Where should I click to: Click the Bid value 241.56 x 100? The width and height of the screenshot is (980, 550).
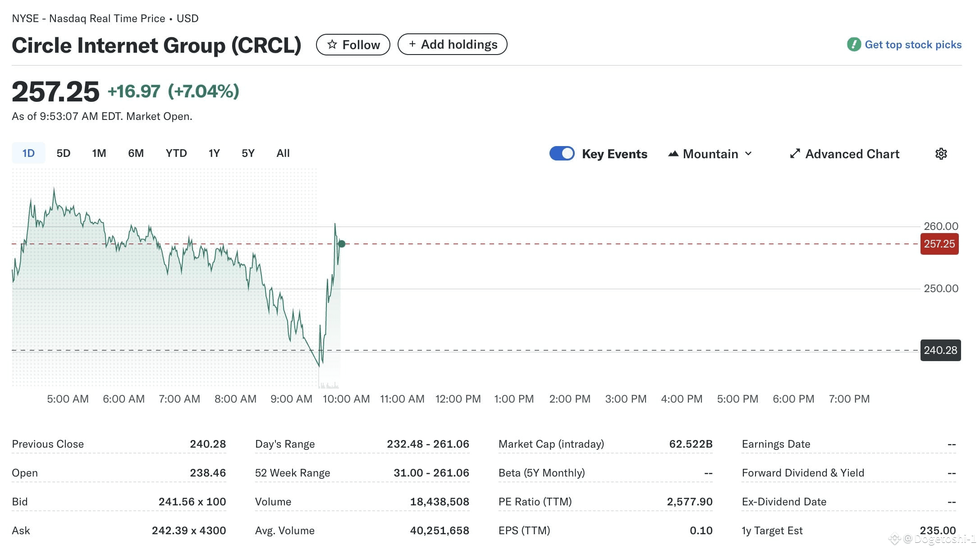[x=192, y=502]
